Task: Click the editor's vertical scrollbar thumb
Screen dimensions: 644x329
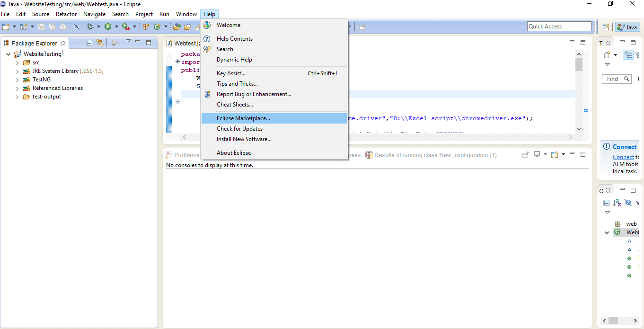Action: click(579, 64)
